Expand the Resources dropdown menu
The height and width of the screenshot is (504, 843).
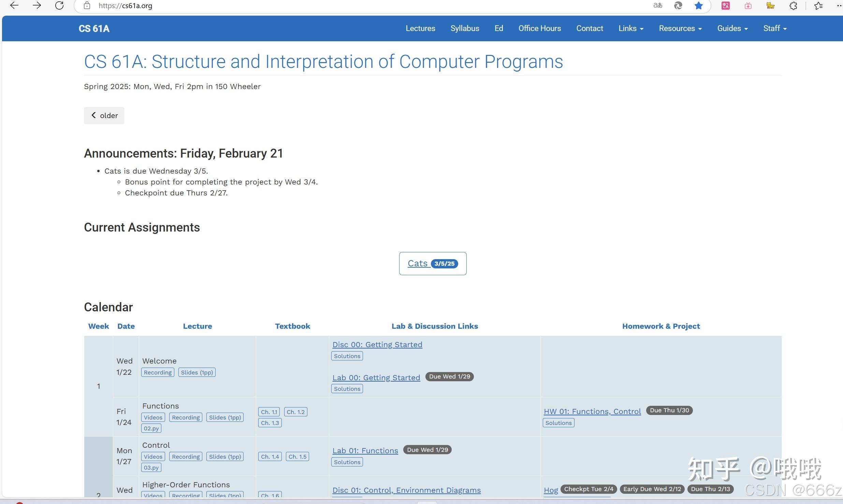tap(680, 28)
